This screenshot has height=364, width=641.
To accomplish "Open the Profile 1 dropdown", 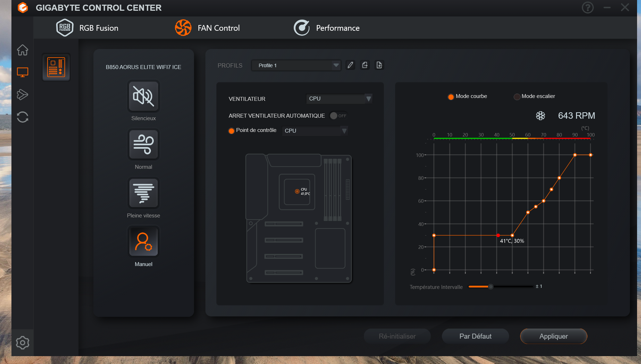I will point(296,65).
